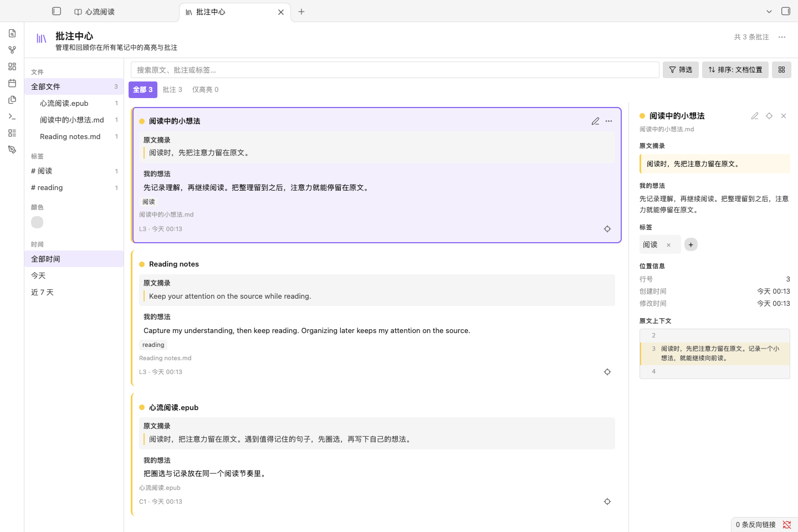Open graph view from the ribbon
This screenshot has width=798, height=532.
(12, 50)
